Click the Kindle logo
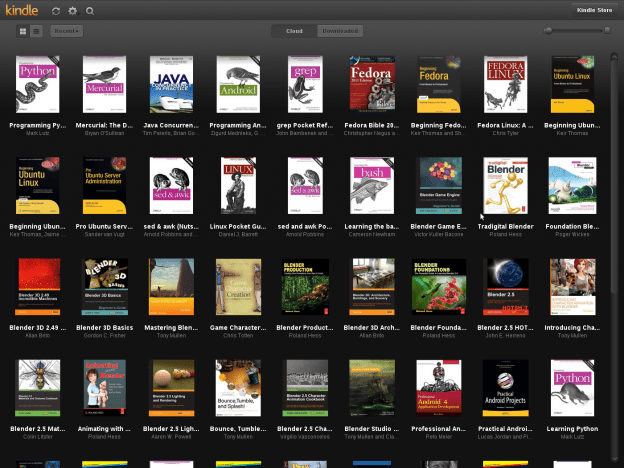 click(x=22, y=10)
